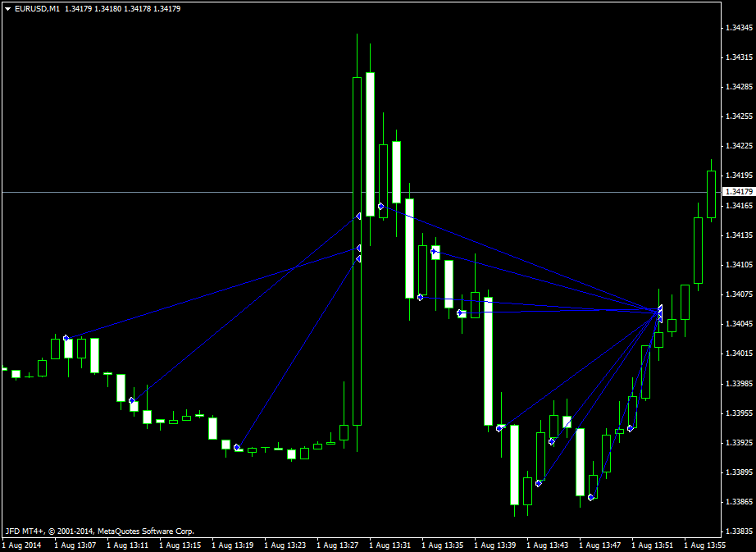The width and height of the screenshot is (756, 552).
Task: Click the 1.34255 price scale label
Action: (739, 116)
